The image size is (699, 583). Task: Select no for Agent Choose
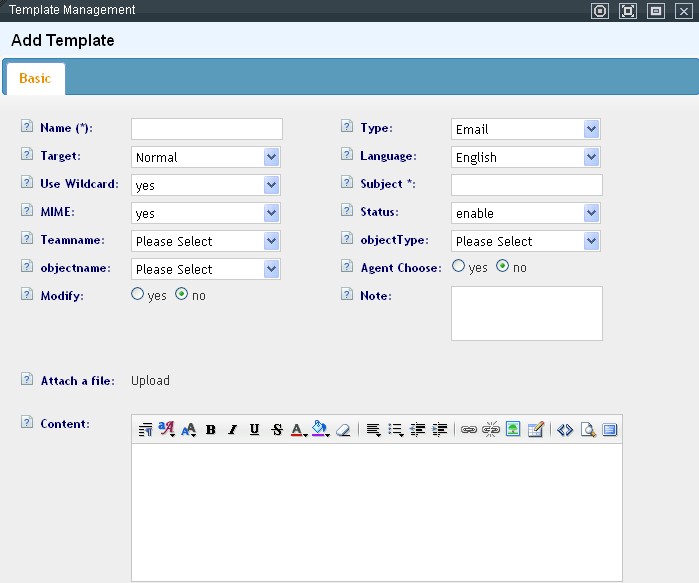[503, 267]
